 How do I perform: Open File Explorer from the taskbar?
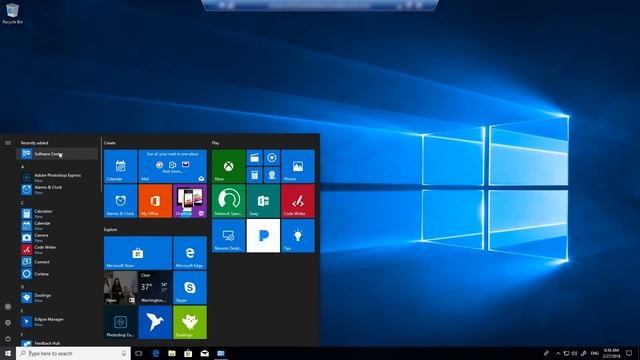tap(172, 353)
